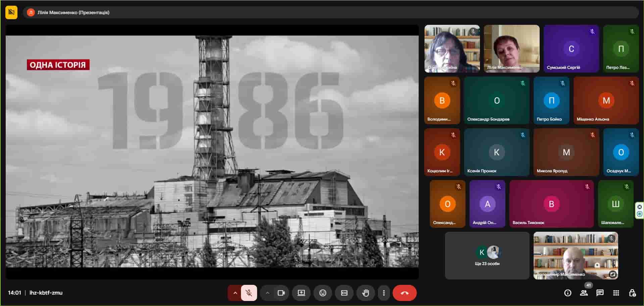Leave the call
This screenshot has width=644, height=306.
point(404,293)
